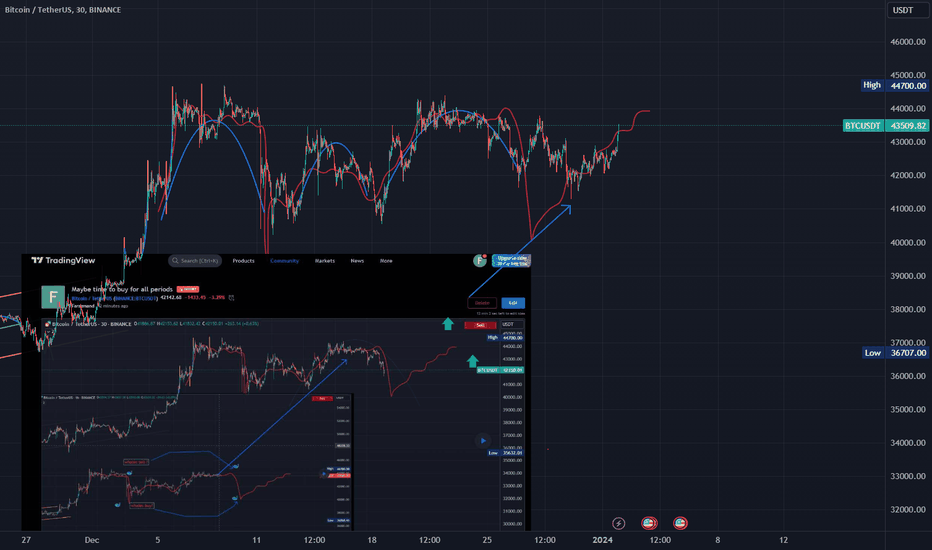932x550 pixels.
Task: Click the lower green up-arrow marker near BTCUSDT label
Action: tap(473, 361)
